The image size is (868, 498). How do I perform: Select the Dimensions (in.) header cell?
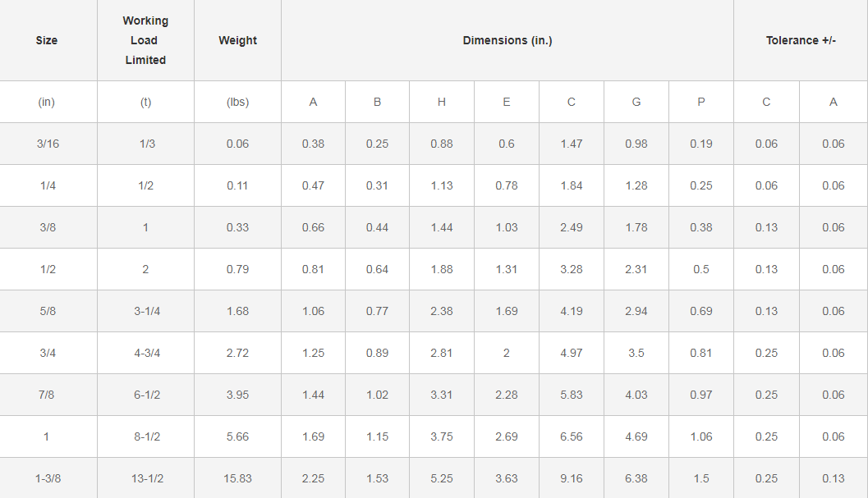point(507,40)
